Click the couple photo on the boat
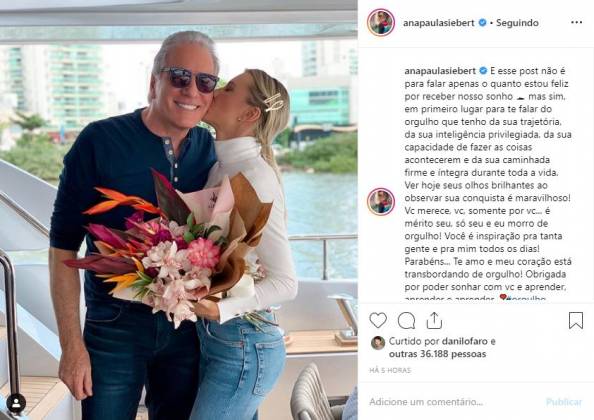 click(x=179, y=210)
